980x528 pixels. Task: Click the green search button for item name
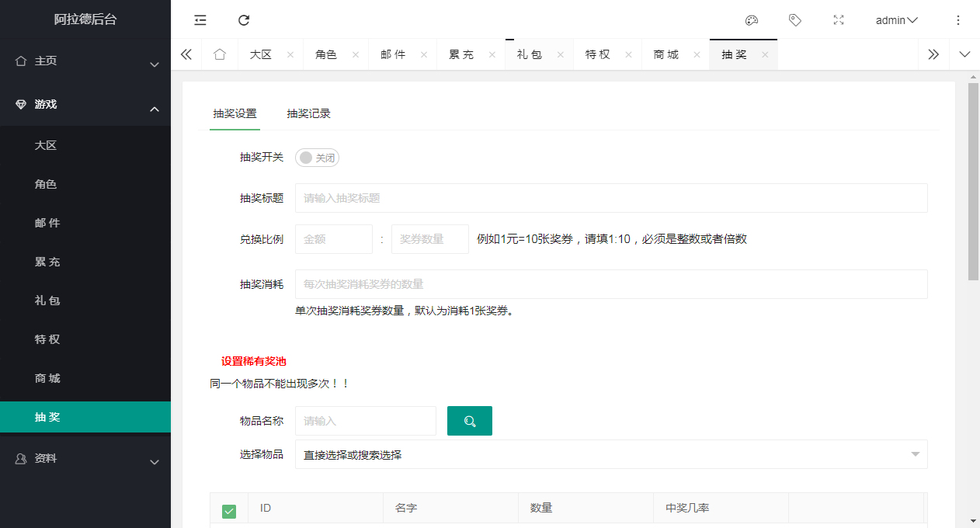(469, 421)
